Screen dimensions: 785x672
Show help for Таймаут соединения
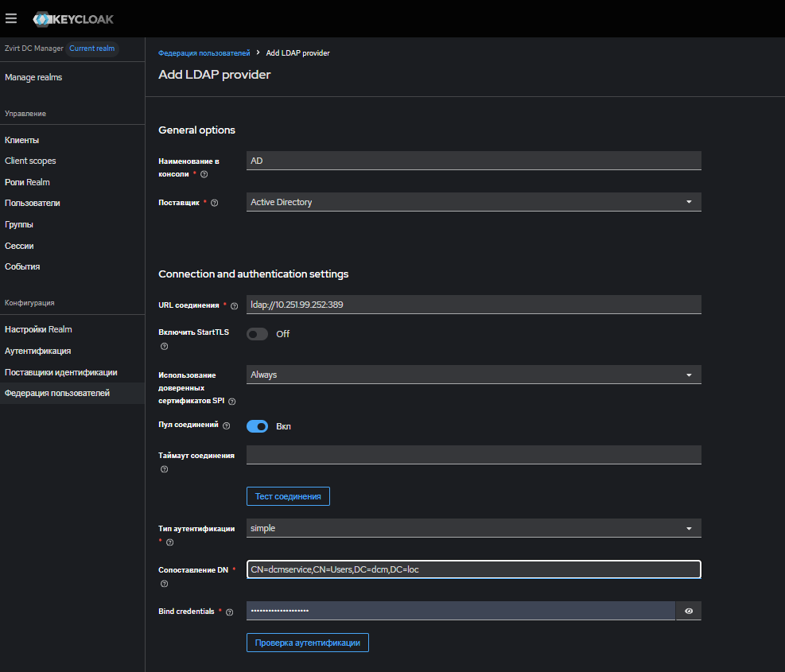pyautogui.click(x=164, y=469)
